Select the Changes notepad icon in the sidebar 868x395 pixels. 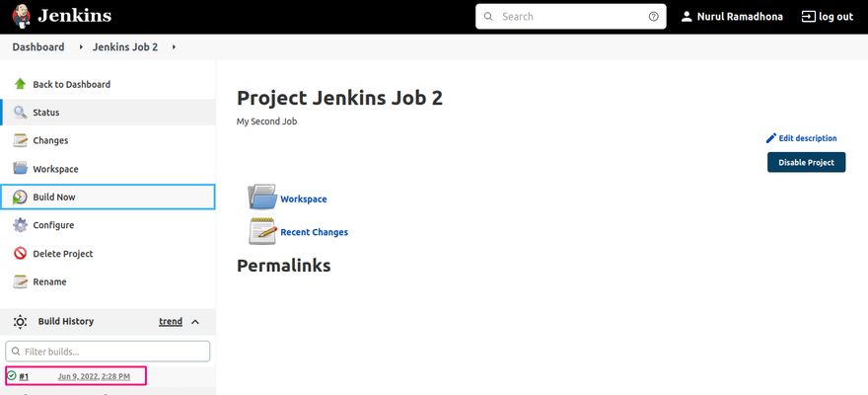click(20, 140)
